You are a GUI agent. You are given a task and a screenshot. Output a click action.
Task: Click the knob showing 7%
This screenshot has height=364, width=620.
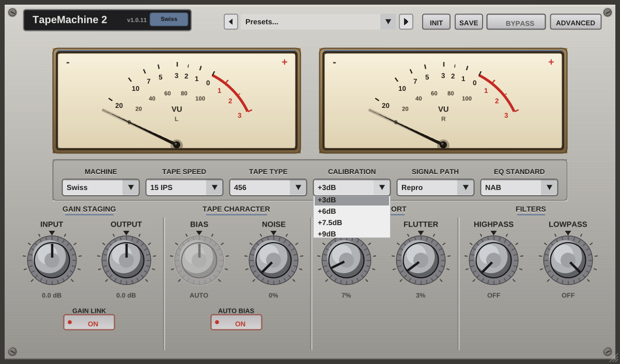(x=346, y=260)
